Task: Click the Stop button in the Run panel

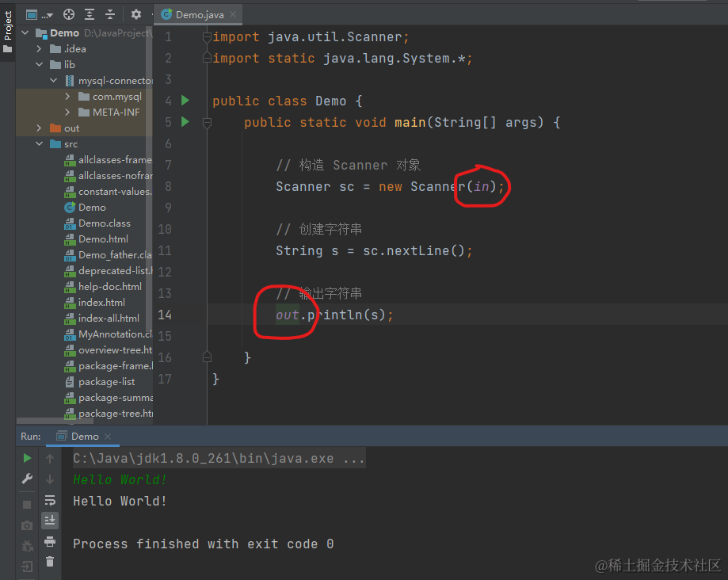Action: point(27,505)
